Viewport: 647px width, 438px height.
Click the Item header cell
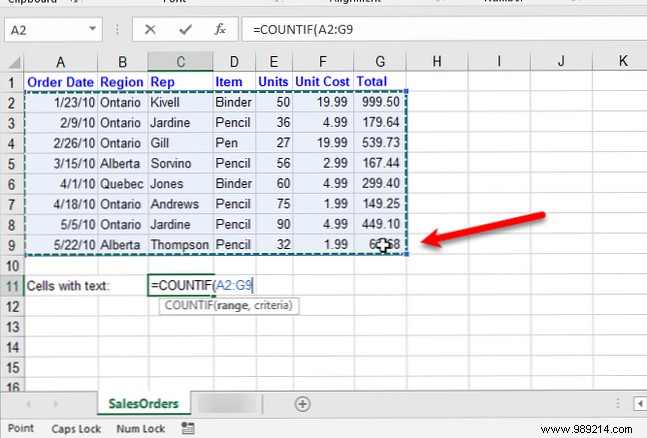point(234,82)
